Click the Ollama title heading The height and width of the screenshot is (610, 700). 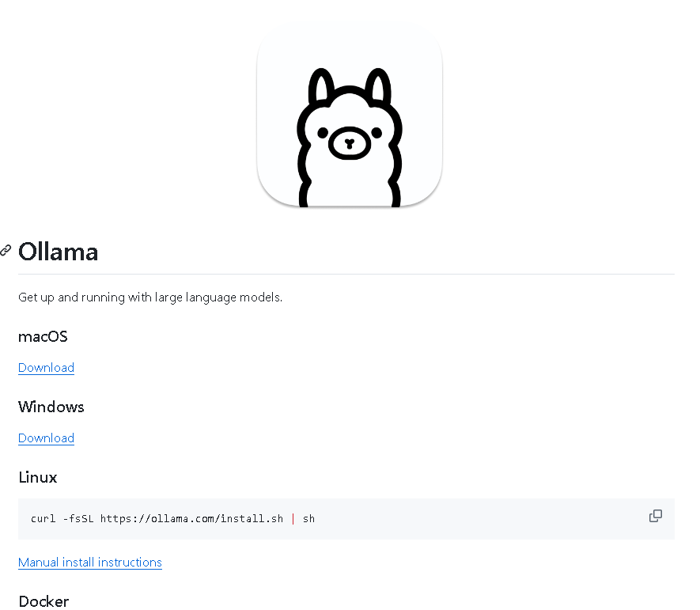(x=59, y=252)
